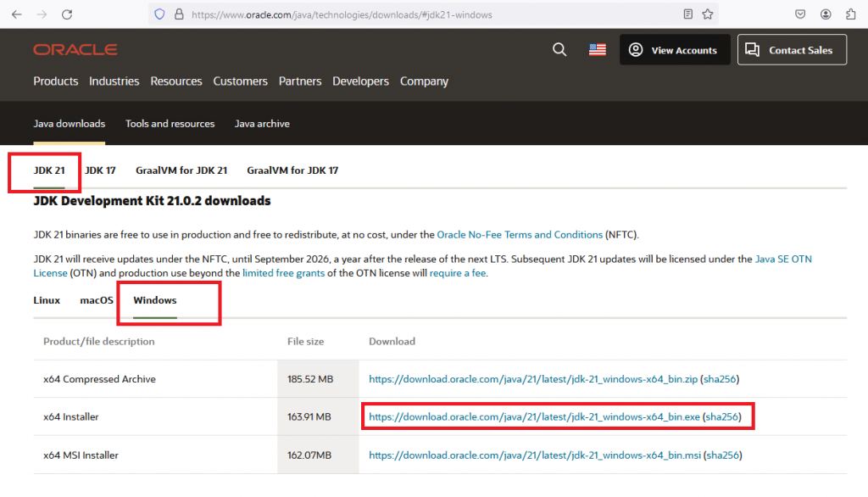
Task: Download the x64 Installer exe link
Action: 534,416
